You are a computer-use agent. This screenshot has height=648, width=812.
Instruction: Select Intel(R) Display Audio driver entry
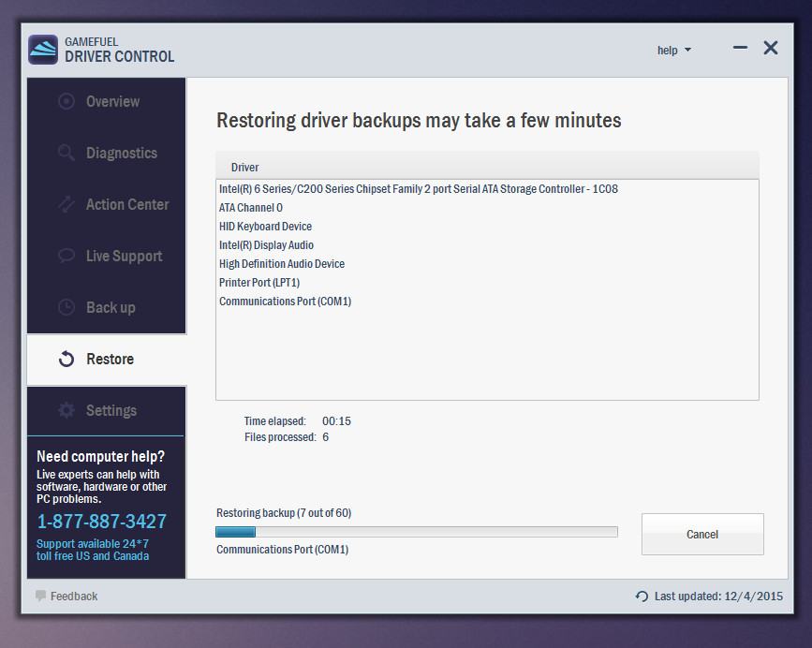coord(266,245)
